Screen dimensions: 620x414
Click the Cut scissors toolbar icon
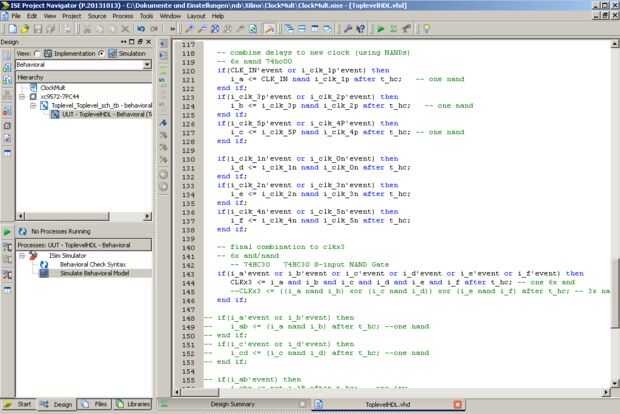point(87,29)
